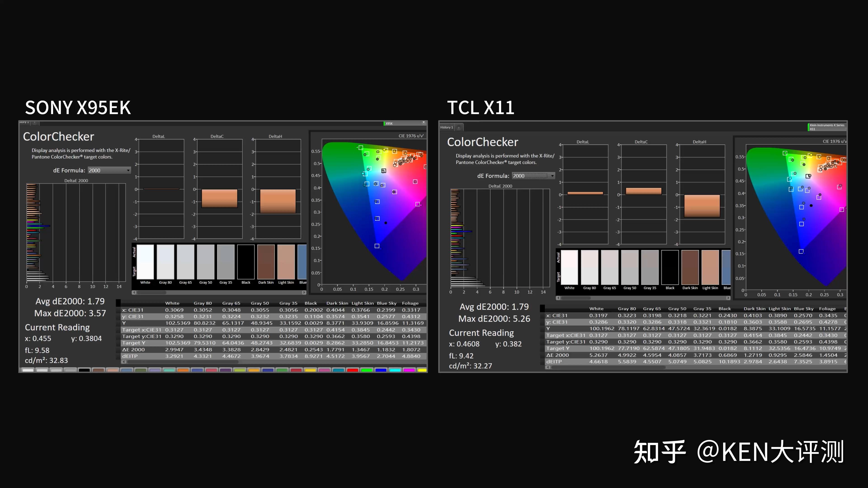Click TCL Current Reading x: 0.4608 value
This screenshot has height=488, width=868.
[464, 344]
